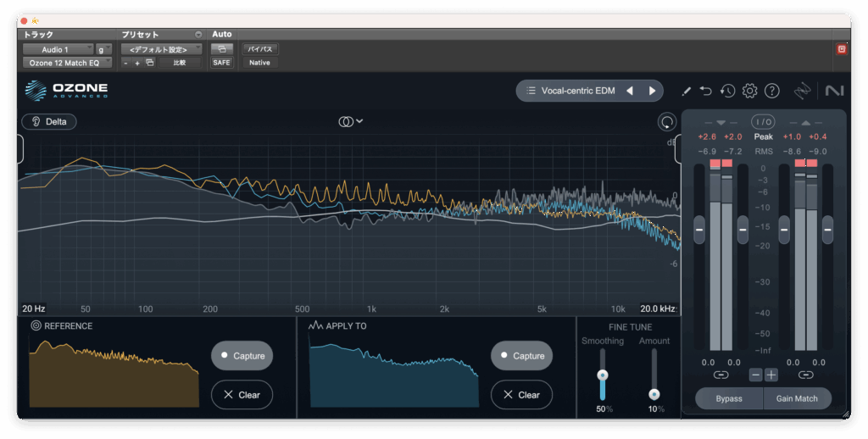Toggle input gain channel link
This screenshot has width=868, height=439.
coord(721,375)
